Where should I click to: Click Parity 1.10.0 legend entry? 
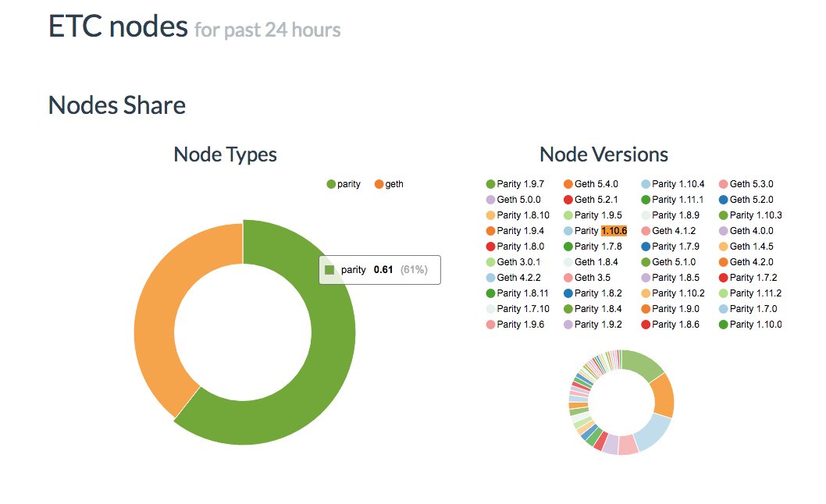(751, 325)
